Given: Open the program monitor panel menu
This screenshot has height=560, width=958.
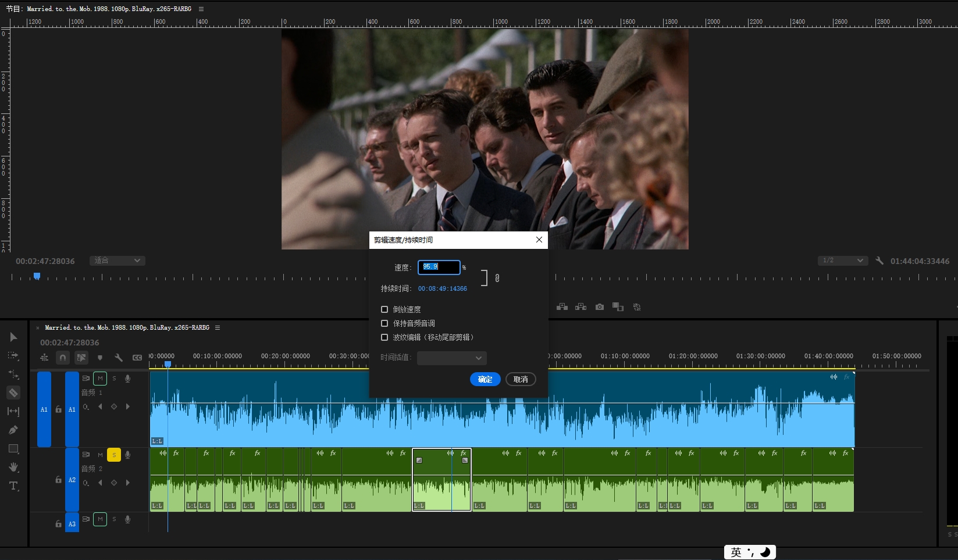Looking at the screenshot, I should pos(201,9).
